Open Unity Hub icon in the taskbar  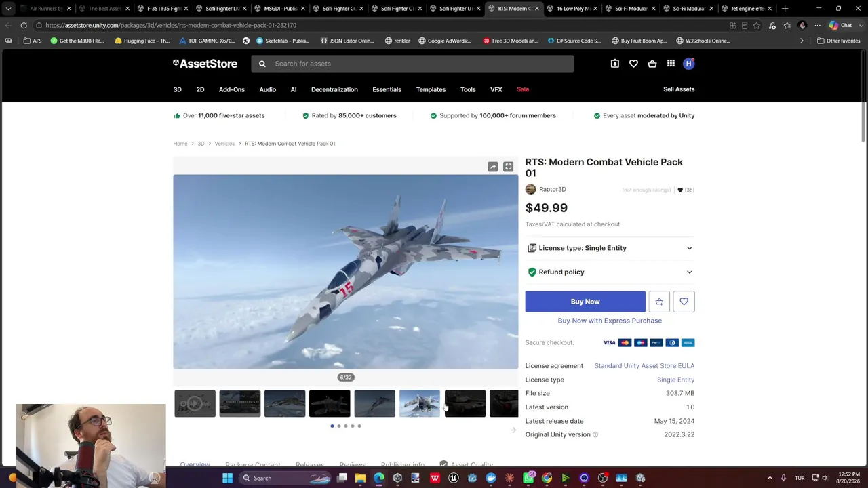(397, 478)
